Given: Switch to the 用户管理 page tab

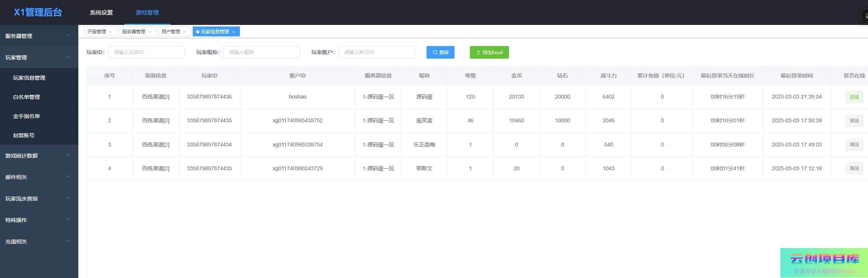Looking at the screenshot, I should 170,32.
